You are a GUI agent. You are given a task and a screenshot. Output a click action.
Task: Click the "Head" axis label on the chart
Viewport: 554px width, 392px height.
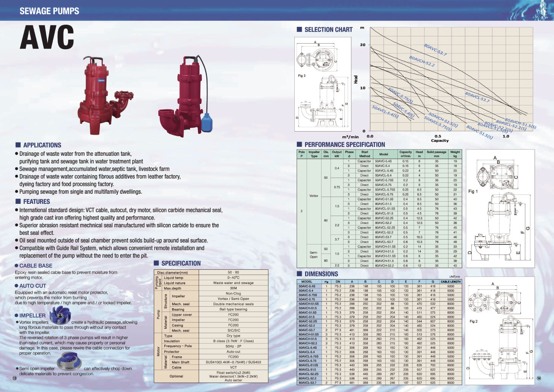355,79
